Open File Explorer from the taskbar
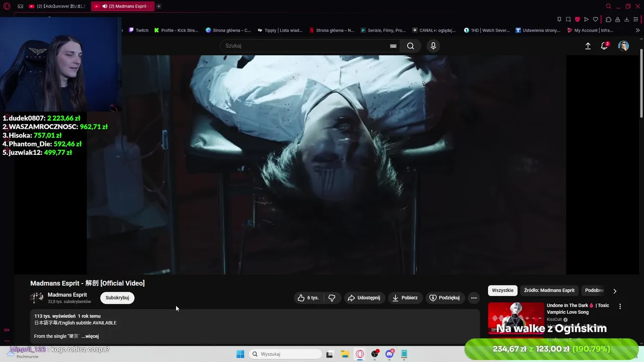This screenshot has width=644, height=362. point(345,354)
